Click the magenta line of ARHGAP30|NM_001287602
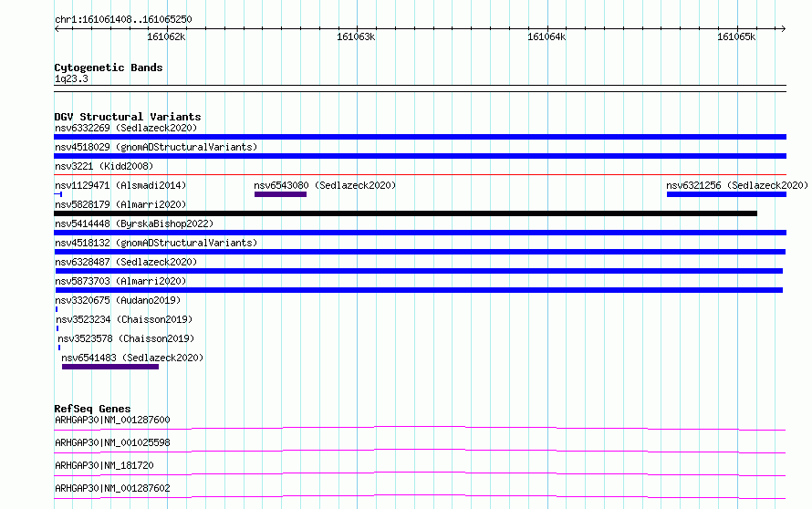 click(420, 496)
